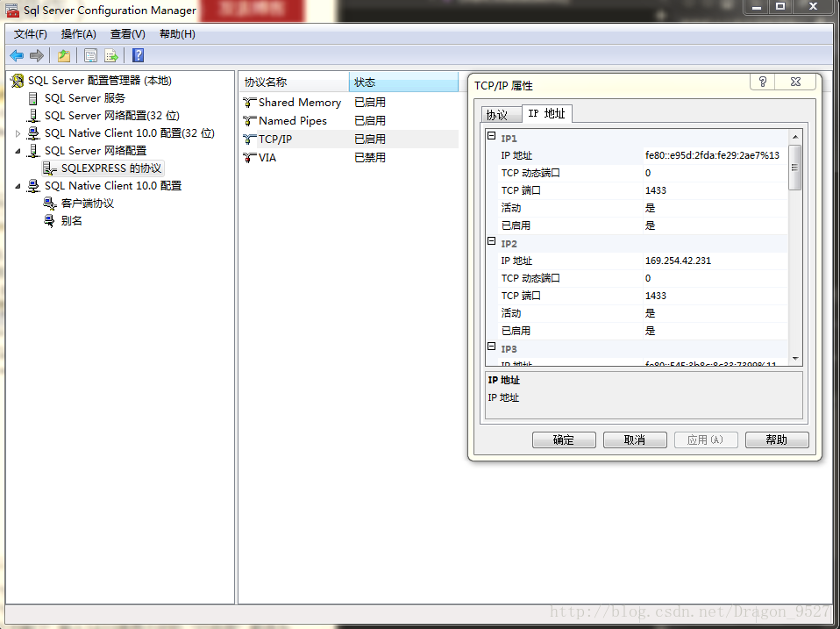The height and width of the screenshot is (629, 840).
Task: Click the IP2 活动 value field
Action: (x=715, y=313)
